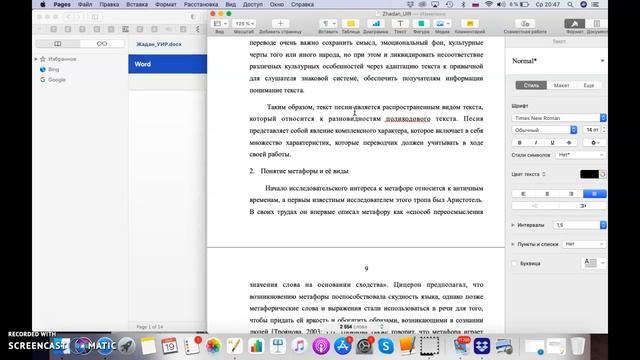Open Skype from the Dock
This screenshot has width=640, height=360.
[385, 346]
